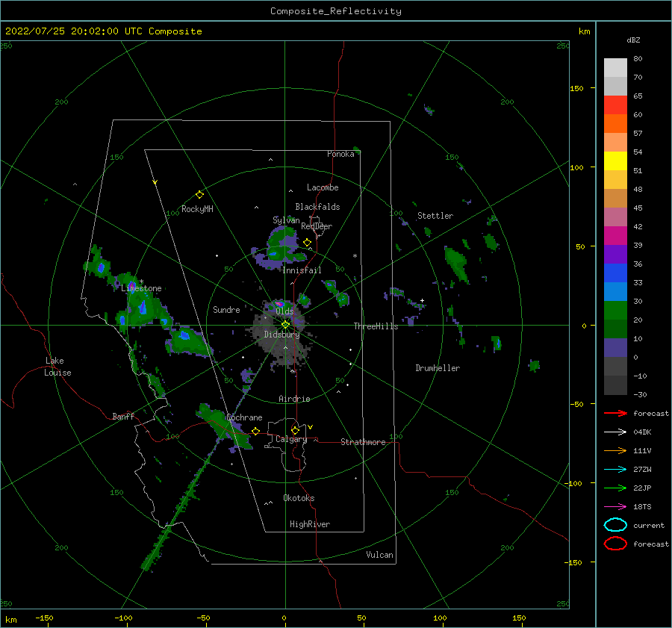Click the green 22JP arrow icon
The image size is (672, 628).
[x=615, y=488]
